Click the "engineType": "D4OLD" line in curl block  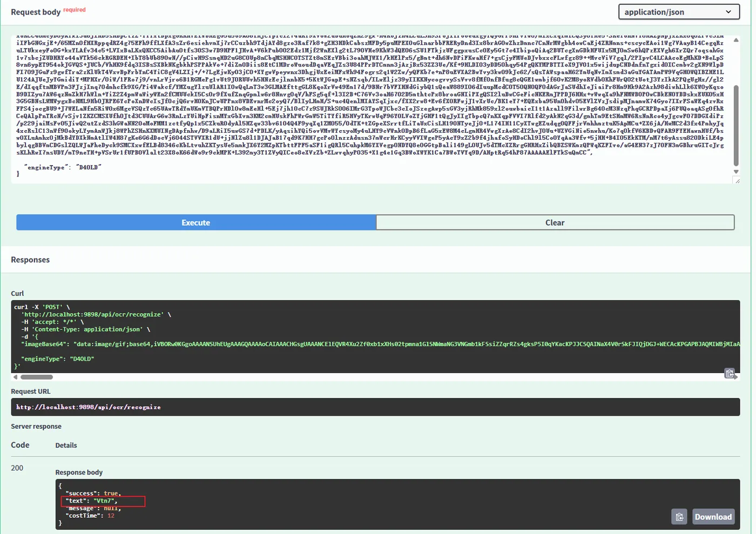58,359
